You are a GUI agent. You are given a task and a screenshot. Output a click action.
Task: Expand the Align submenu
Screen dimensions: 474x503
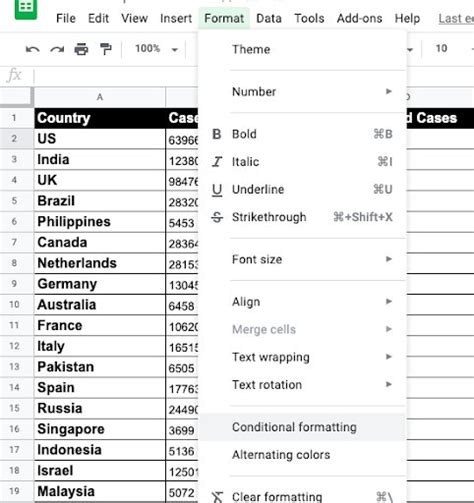pyautogui.click(x=302, y=302)
